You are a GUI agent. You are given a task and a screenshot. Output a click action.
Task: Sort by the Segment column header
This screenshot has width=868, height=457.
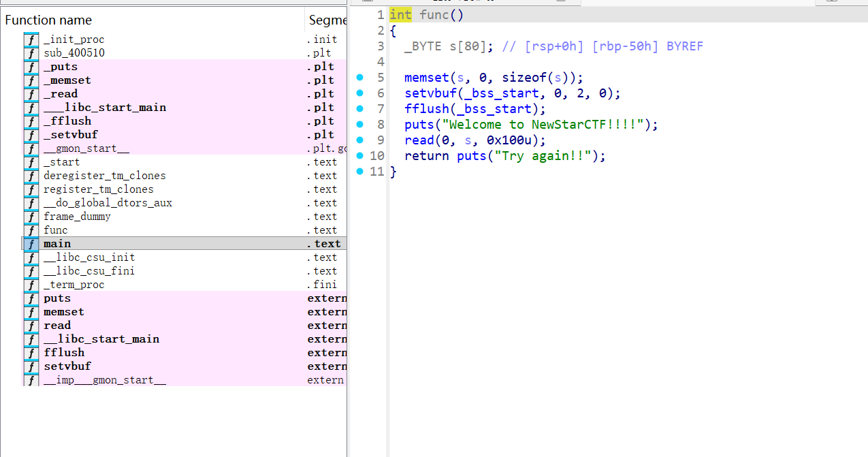[326, 20]
